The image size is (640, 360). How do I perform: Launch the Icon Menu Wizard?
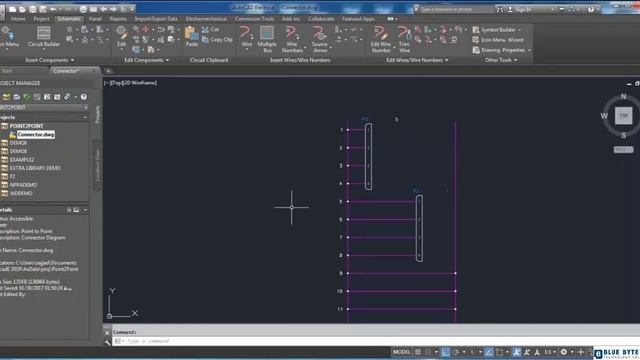pyautogui.click(x=498, y=40)
